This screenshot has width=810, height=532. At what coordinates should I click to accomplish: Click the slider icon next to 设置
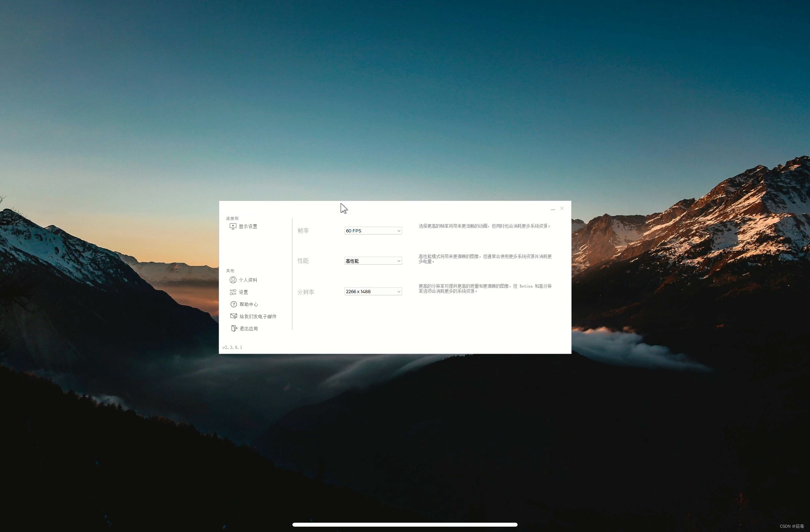[233, 292]
